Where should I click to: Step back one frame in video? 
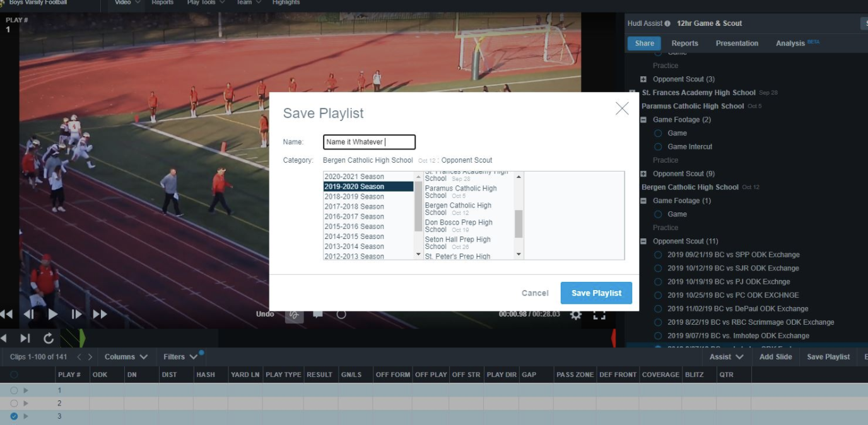(x=29, y=314)
